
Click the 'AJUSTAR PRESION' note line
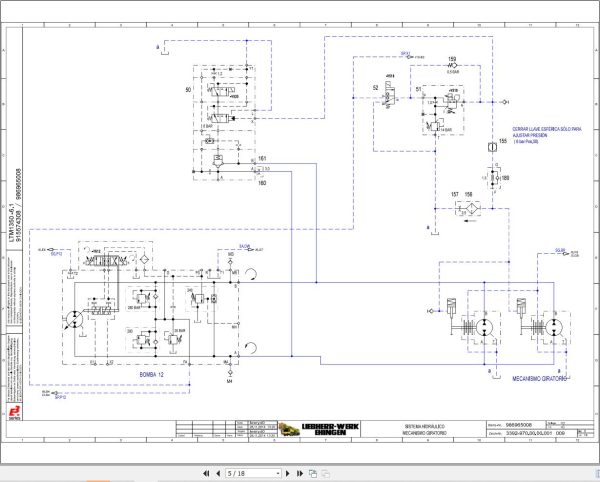(530, 135)
